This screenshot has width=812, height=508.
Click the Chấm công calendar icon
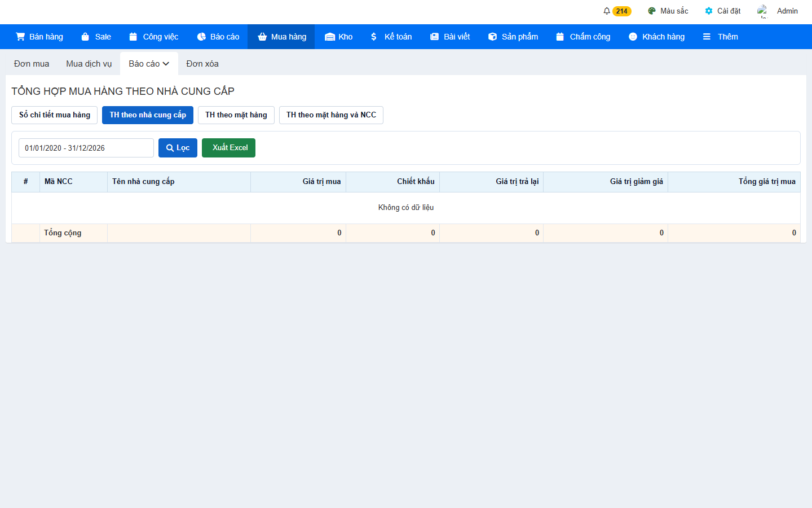coord(560,37)
